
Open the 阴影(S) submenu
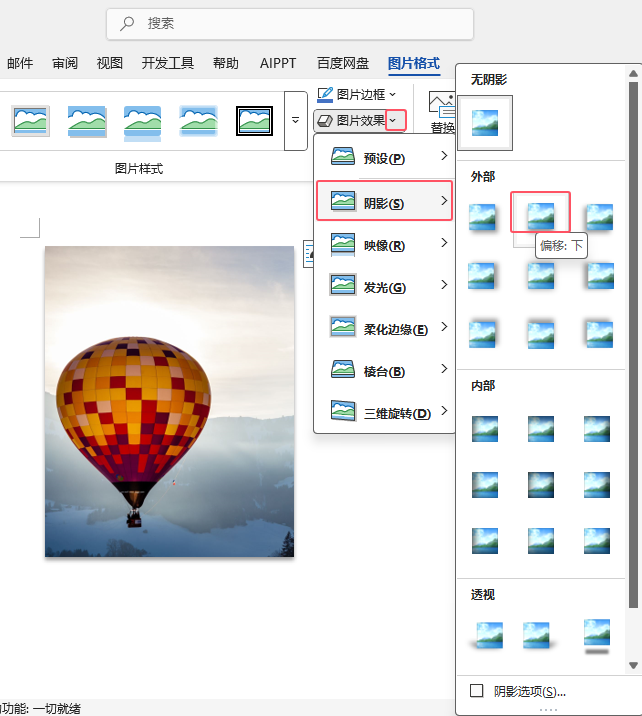[x=384, y=201]
